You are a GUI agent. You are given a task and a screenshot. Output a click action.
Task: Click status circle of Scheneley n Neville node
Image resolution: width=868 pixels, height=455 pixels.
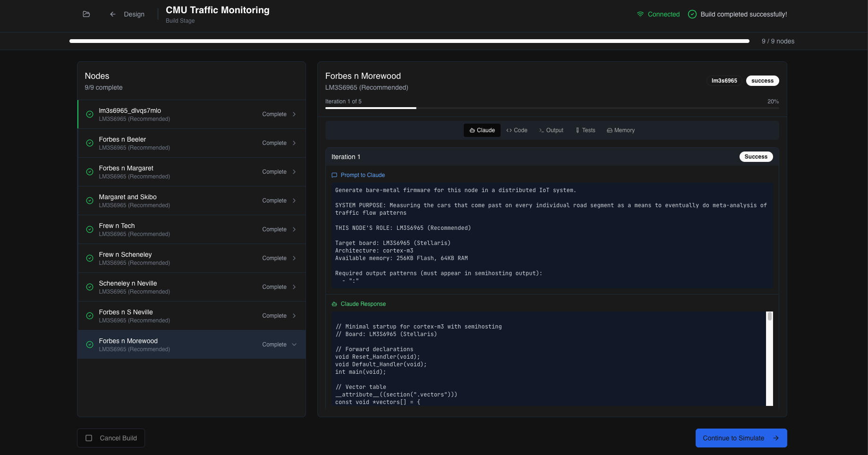coord(90,287)
